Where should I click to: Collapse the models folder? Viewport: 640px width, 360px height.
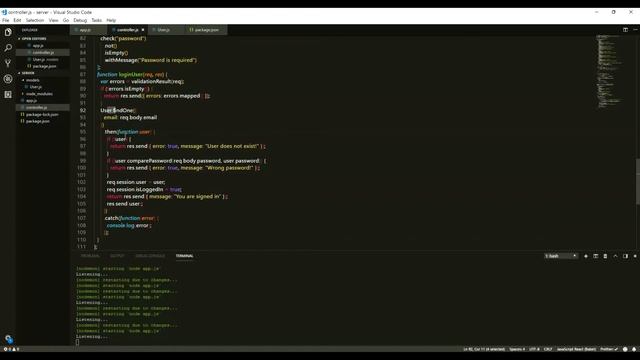[x=33, y=80]
